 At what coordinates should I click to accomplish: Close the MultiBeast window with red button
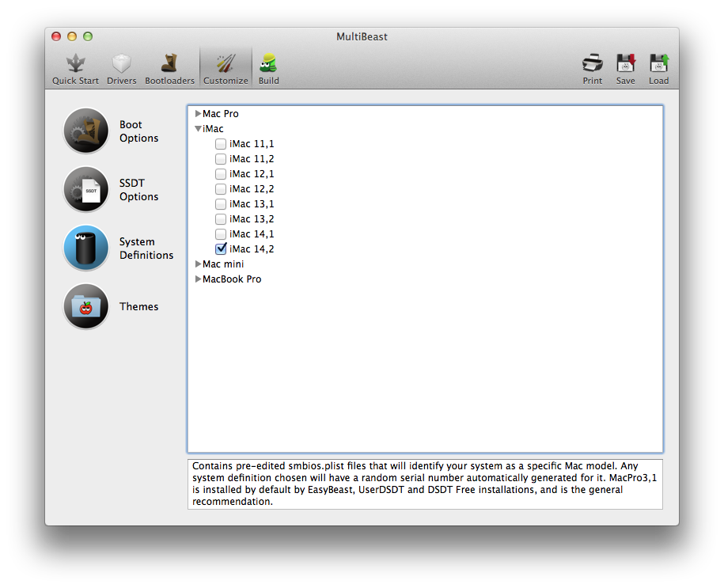click(x=56, y=36)
